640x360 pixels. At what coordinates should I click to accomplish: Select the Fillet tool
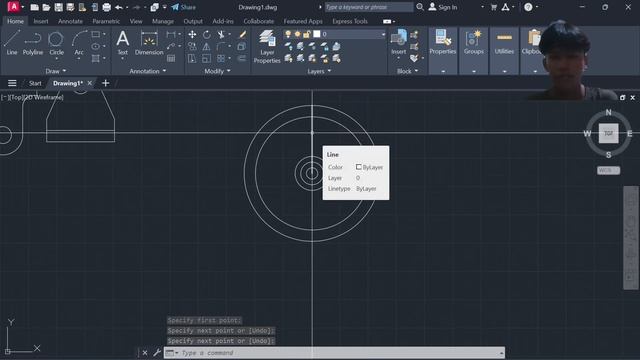pos(221,47)
